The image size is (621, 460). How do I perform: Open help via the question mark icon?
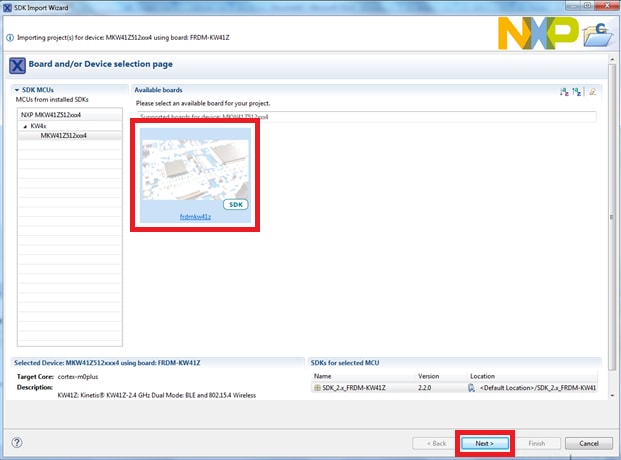(17, 442)
